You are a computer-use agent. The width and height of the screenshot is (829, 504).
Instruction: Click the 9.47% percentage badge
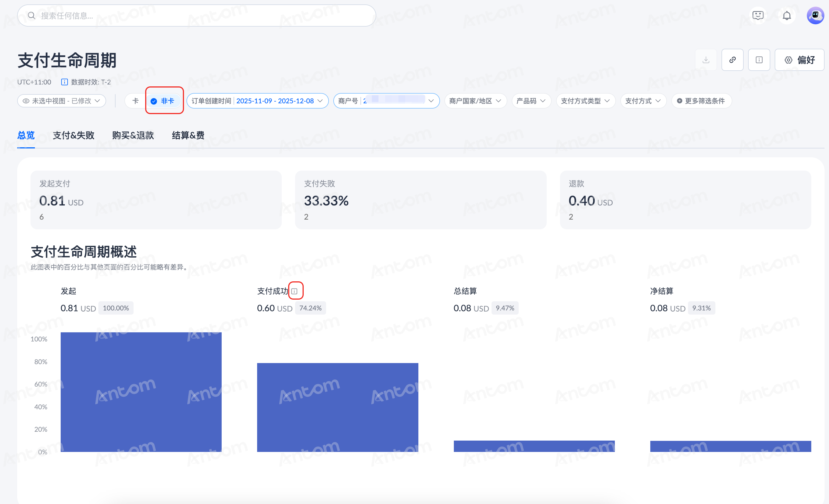[x=505, y=308]
